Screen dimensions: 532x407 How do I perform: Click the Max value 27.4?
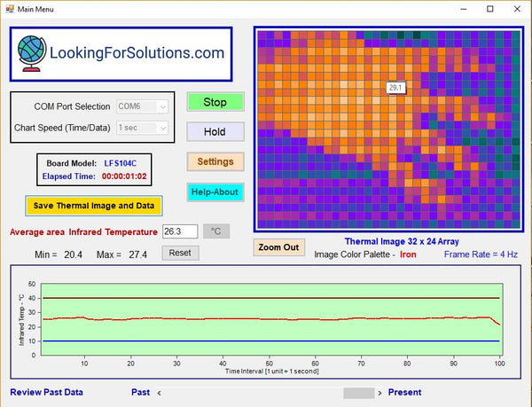(x=137, y=254)
